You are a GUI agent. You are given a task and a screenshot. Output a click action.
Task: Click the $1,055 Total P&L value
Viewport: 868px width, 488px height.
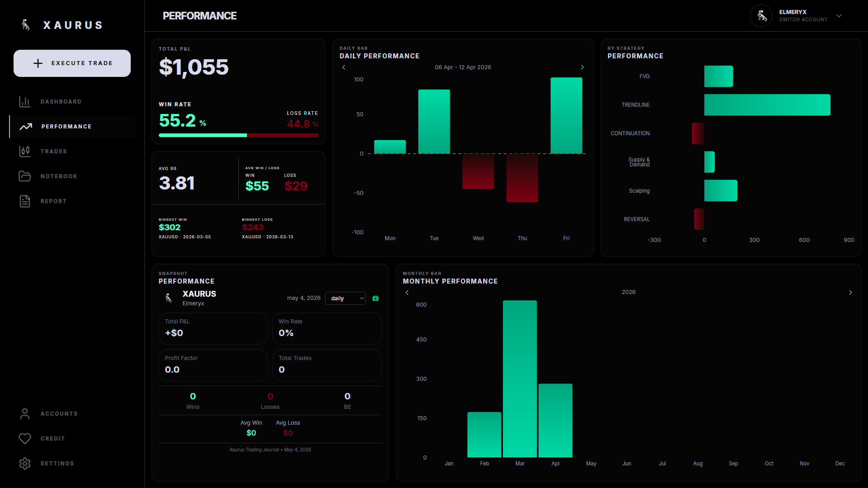(194, 67)
